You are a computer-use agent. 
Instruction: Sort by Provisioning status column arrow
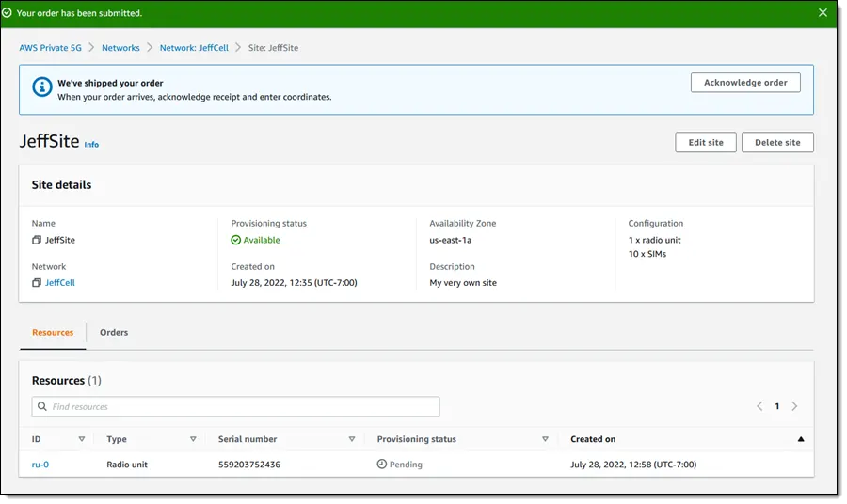coord(545,439)
